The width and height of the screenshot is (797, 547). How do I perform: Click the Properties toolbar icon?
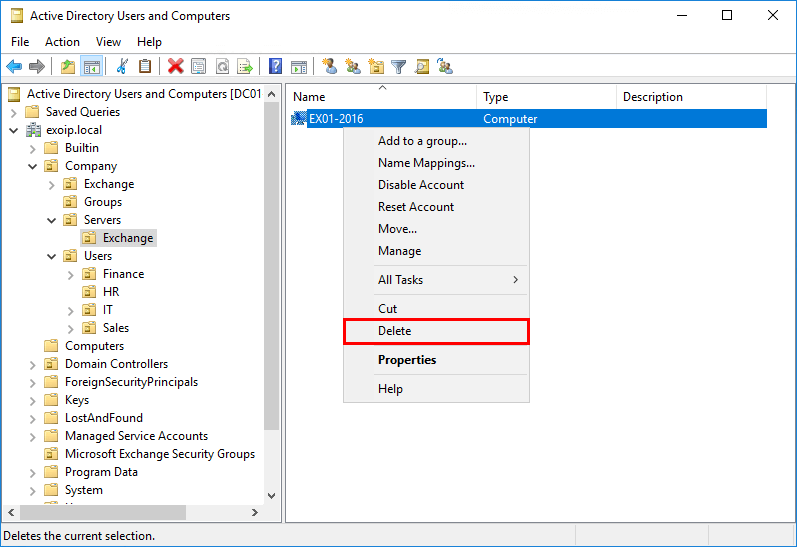(x=199, y=66)
